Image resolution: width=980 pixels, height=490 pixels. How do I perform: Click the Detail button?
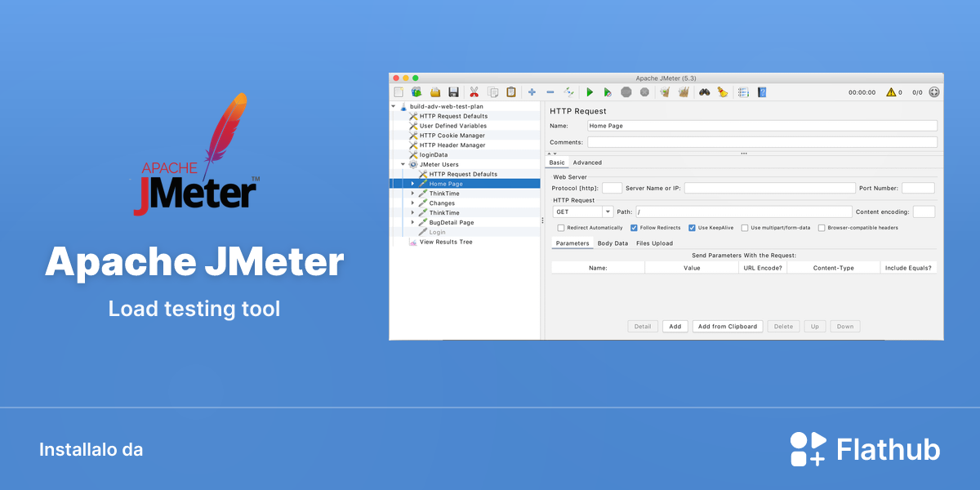point(643,327)
